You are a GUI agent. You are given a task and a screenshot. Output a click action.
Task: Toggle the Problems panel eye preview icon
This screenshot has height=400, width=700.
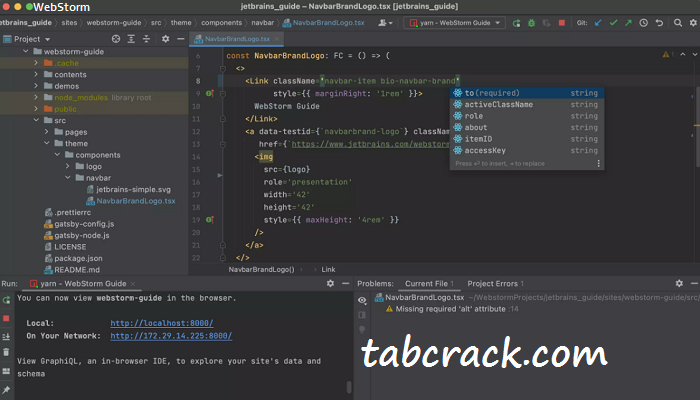click(x=362, y=300)
